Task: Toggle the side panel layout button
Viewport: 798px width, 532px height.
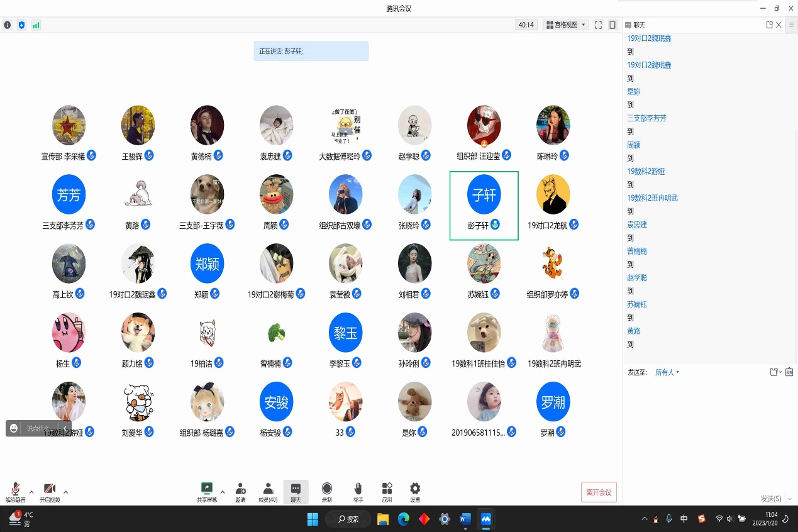Action: [x=613, y=25]
